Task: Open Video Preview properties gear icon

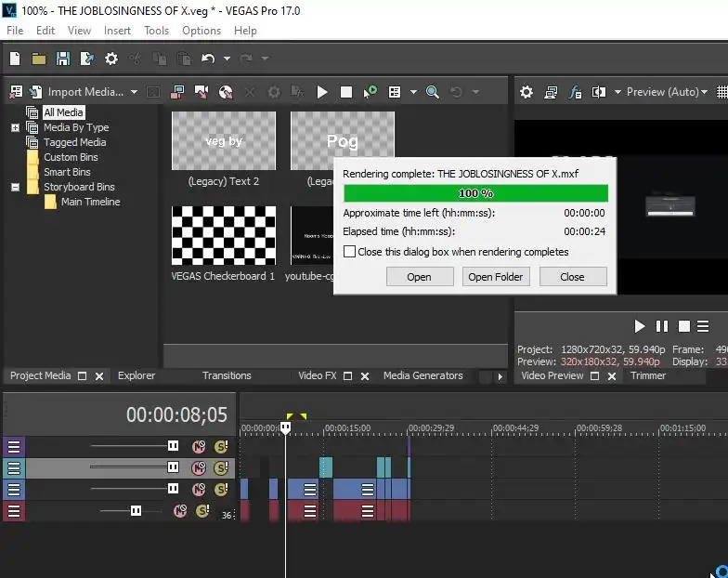Action: coord(526,92)
